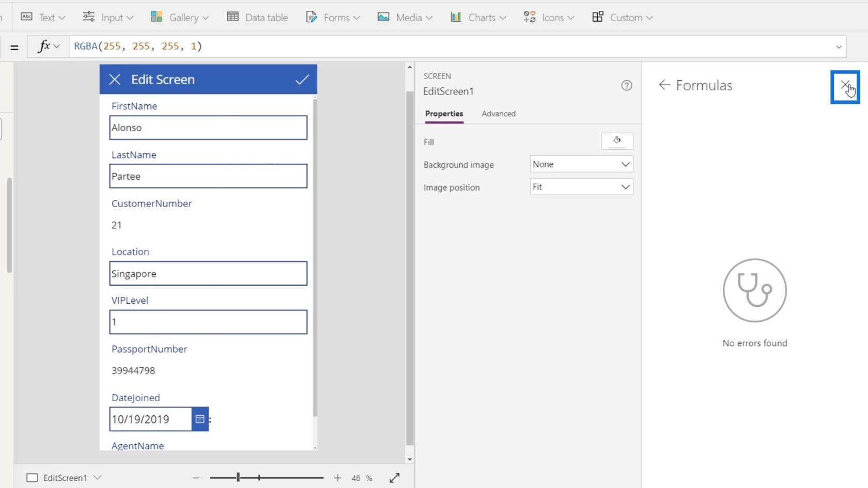Viewport: 868px width, 488px height.
Task: Click the form's inner scrollbar
Action: (315, 257)
